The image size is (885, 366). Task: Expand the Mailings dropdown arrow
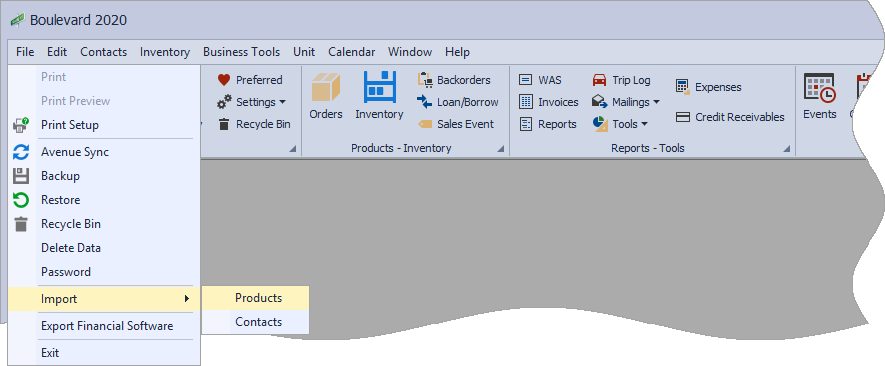656,103
